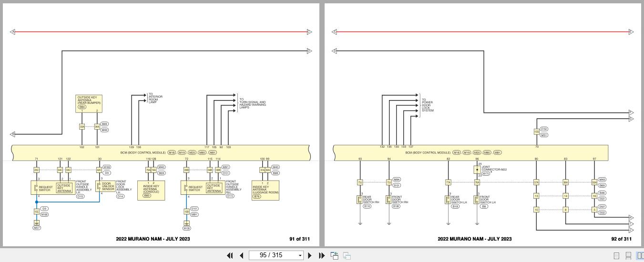Viewport: 644px width, 262px height.
Task: Click terminal box 16C
Action: 36,212
